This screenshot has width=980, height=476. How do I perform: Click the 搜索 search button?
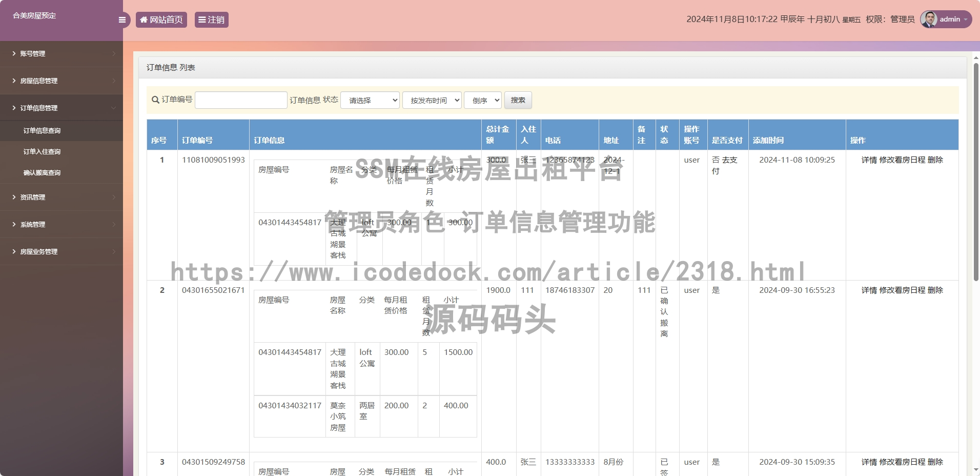point(518,100)
